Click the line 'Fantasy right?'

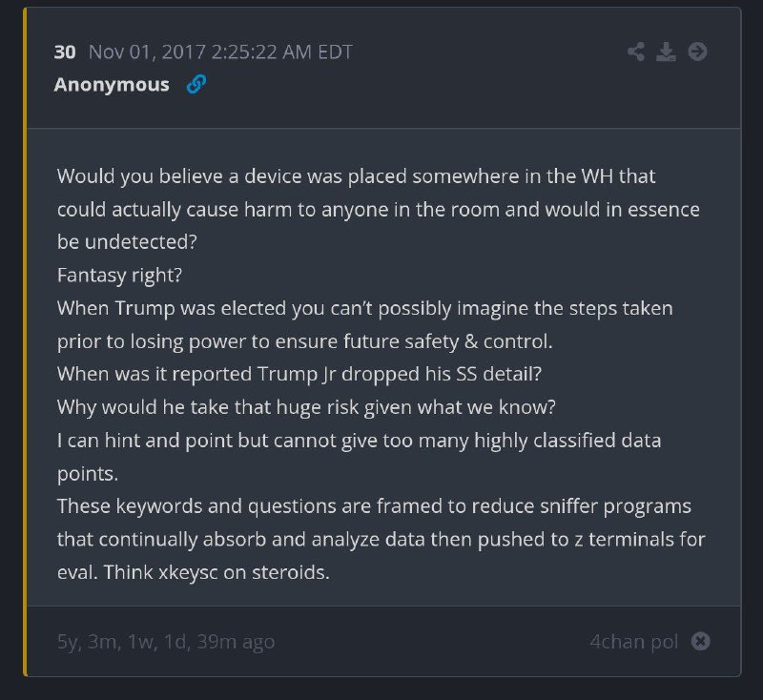[x=120, y=276]
